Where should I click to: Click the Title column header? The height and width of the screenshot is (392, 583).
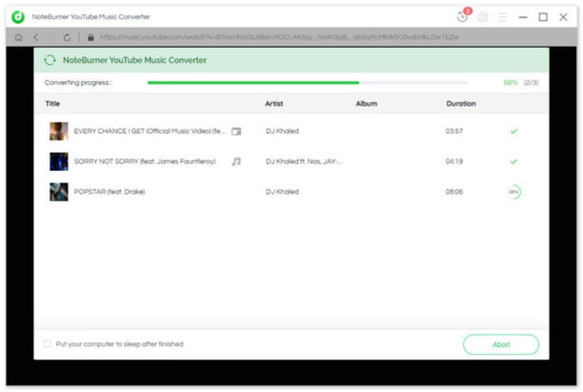coord(53,104)
